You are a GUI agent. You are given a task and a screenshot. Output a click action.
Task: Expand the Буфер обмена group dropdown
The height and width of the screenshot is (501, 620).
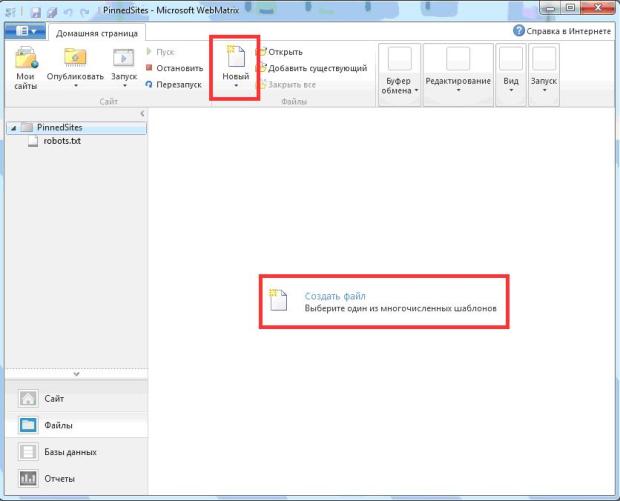[x=398, y=74]
